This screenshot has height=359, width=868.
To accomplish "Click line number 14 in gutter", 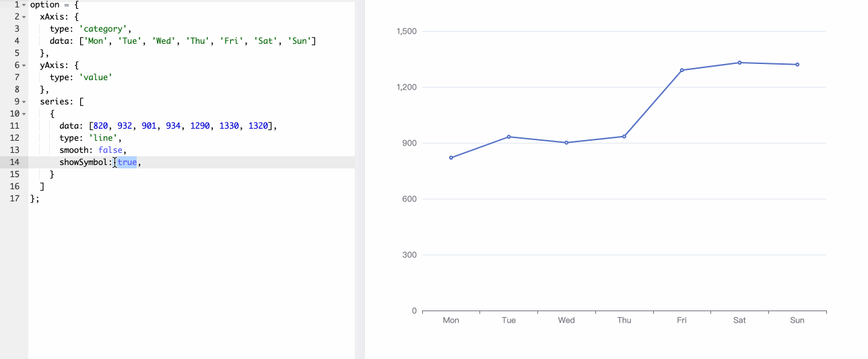I will tap(15, 162).
